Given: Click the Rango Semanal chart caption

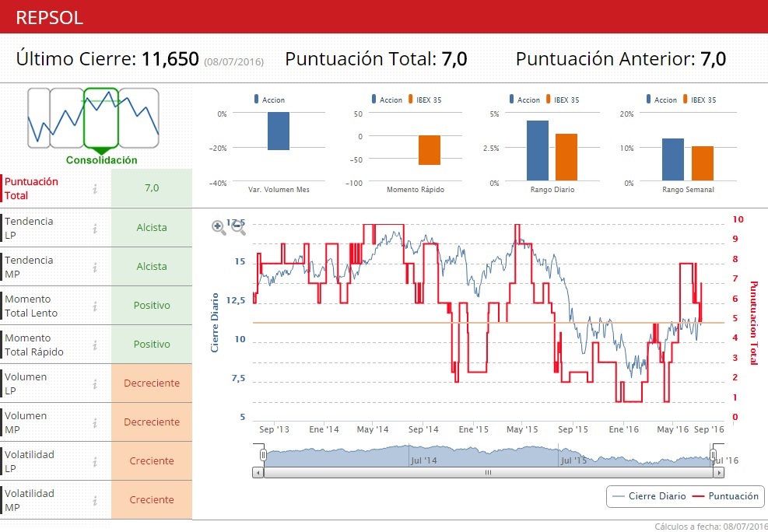Looking at the screenshot, I should click(688, 190).
